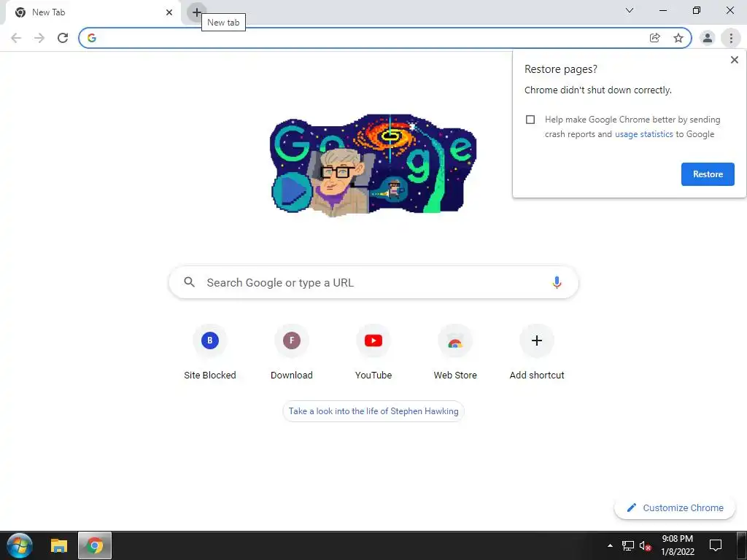Reload the current page
Image resolution: width=747 pixels, height=560 pixels.
63,38
